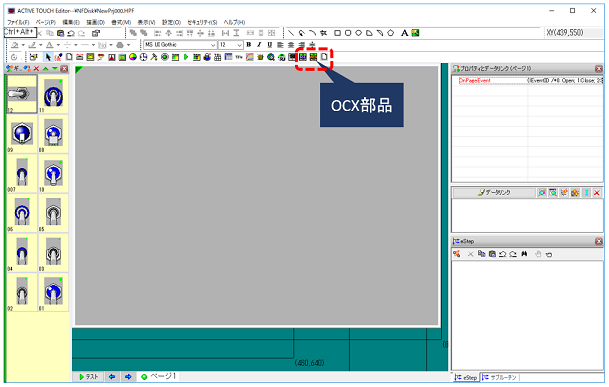
Task: Click the green run arrow in parts toolbar
Action: [x=186, y=57]
